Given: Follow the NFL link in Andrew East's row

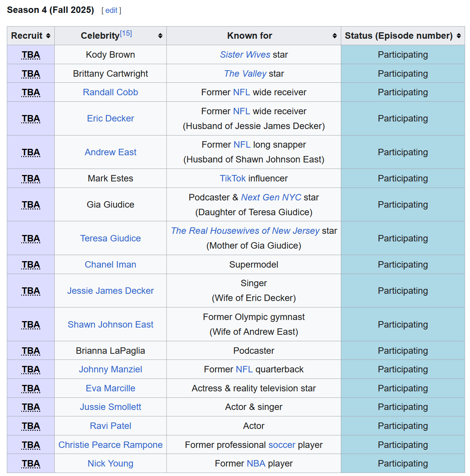Looking at the screenshot, I should [x=242, y=145].
